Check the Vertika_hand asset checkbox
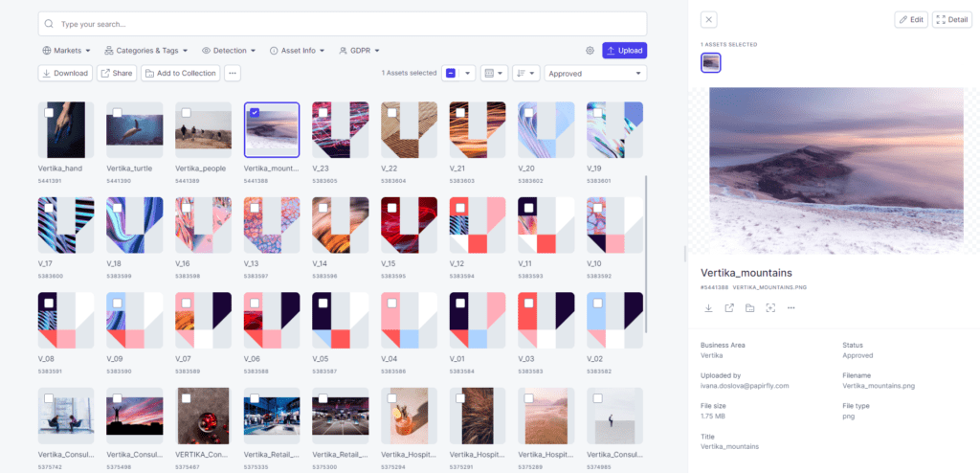This screenshot has width=980, height=473. 49,113
